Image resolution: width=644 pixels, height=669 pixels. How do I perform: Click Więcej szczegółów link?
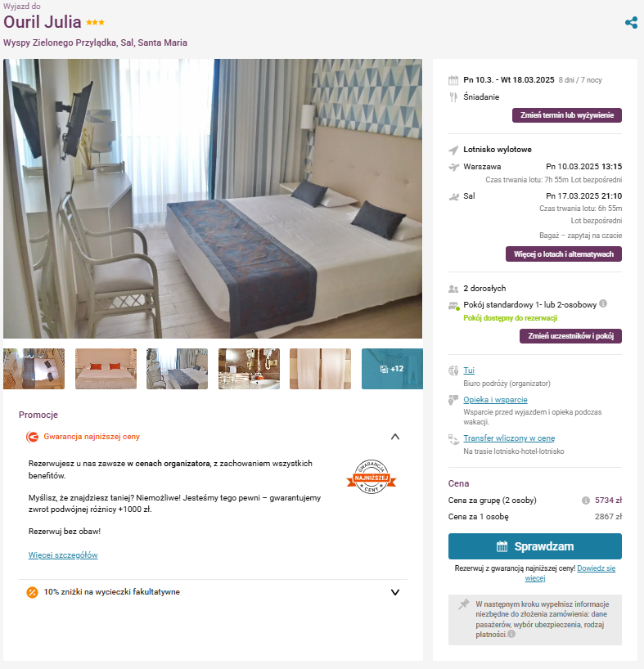point(63,555)
